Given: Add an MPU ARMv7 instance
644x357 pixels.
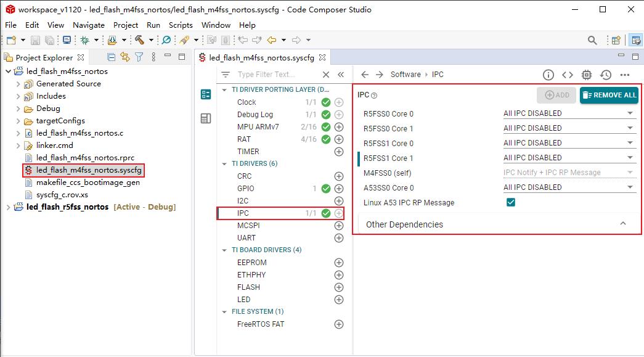Looking at the screenshot, I should coord(339,127).
